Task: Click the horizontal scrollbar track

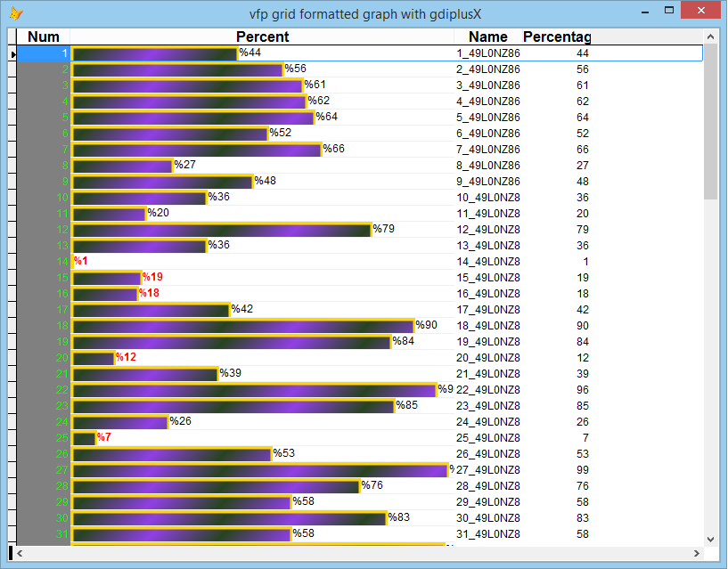Action: 356,555
